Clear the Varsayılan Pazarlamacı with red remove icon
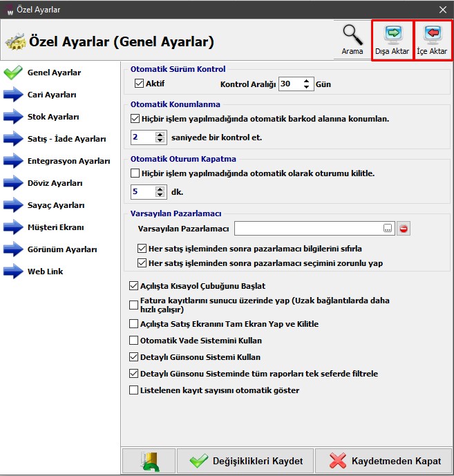454x476 pixels. coord(404,229)
